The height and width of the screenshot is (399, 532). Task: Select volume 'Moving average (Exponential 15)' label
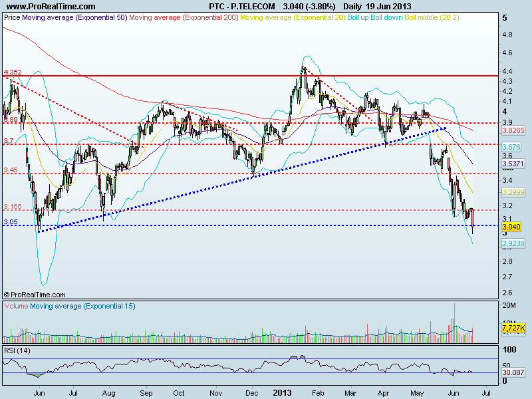coord(82,306)
